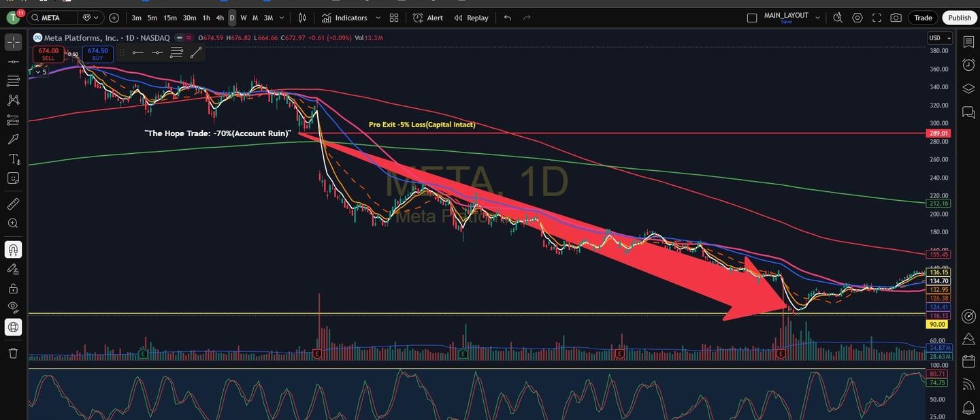Open the quick search icon
Image resolution: width=980 pixels, height=420 pixels.
coord(838,18)
